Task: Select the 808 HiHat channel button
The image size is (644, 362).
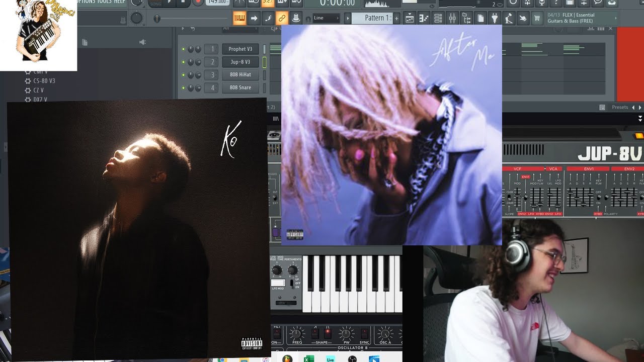Action: (x=240, y=74)
